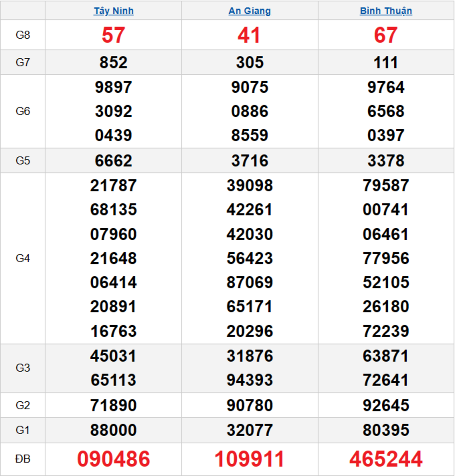Screen dimensions: 455x476
Task: Select G7 result 852 for Tây Ninh
Action: click(113, 62)
